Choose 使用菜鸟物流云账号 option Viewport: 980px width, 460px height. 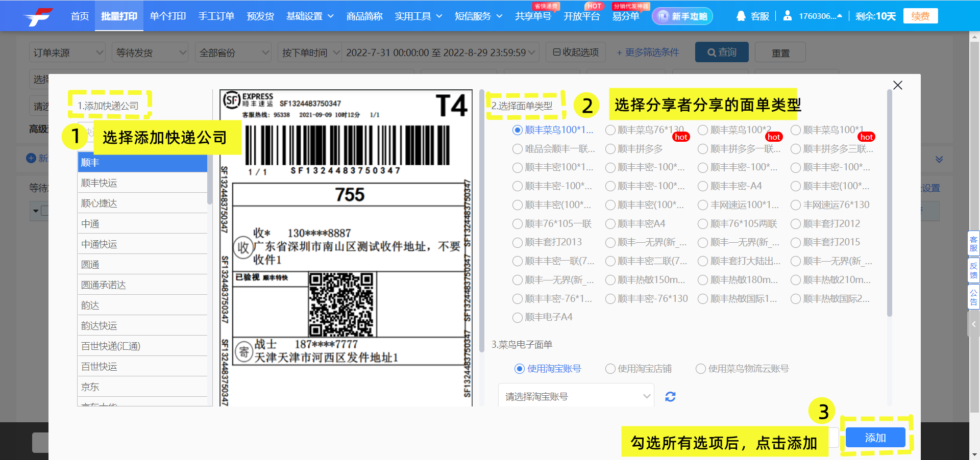tap(700, 369)
